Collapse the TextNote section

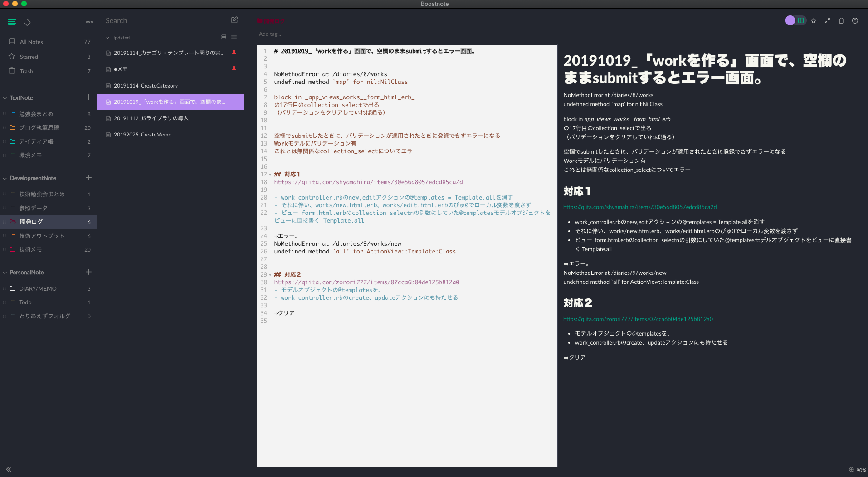coord(4,97)
